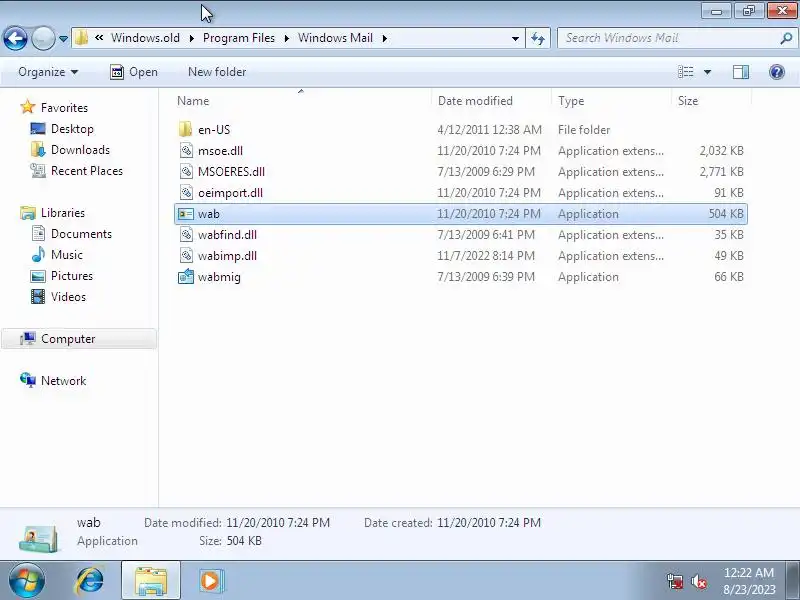
Task: Refresh the Windows Mail folder view
Action: pyautogui.click(x=538, y=38)
